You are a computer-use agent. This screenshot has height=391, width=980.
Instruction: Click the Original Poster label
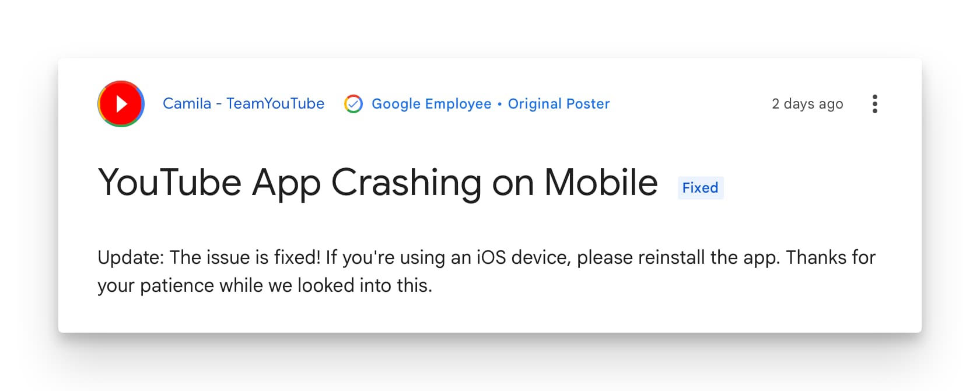tap(558, 104)
